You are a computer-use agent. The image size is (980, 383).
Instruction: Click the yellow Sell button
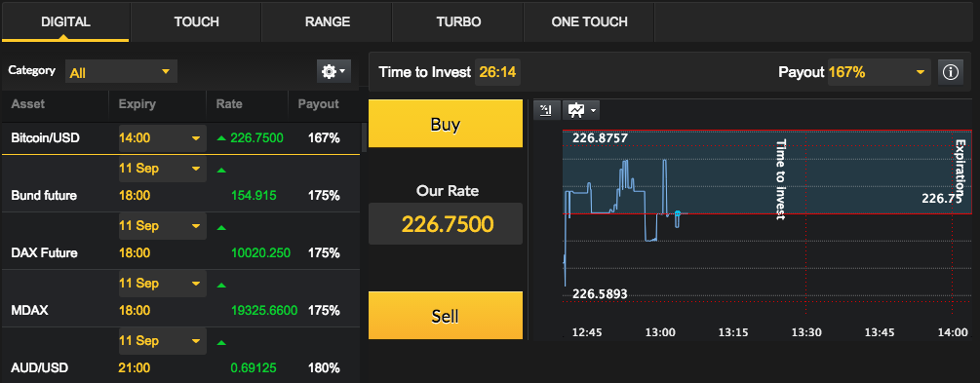coord(446,316)
